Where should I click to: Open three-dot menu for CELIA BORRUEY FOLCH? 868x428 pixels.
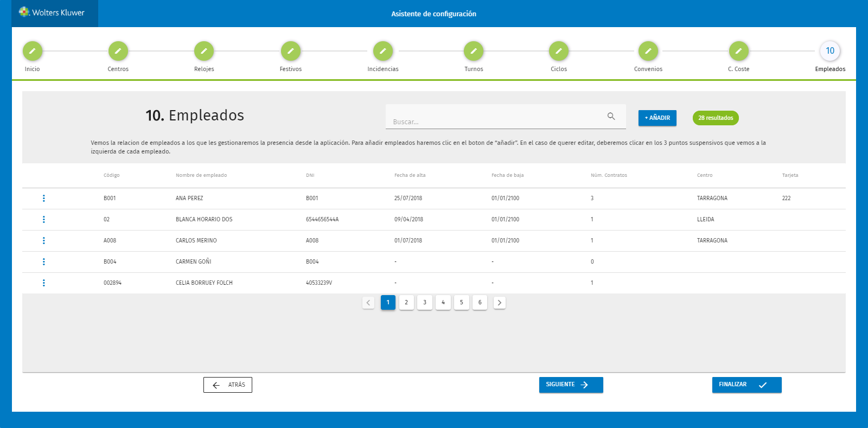[x=44, y=283]
